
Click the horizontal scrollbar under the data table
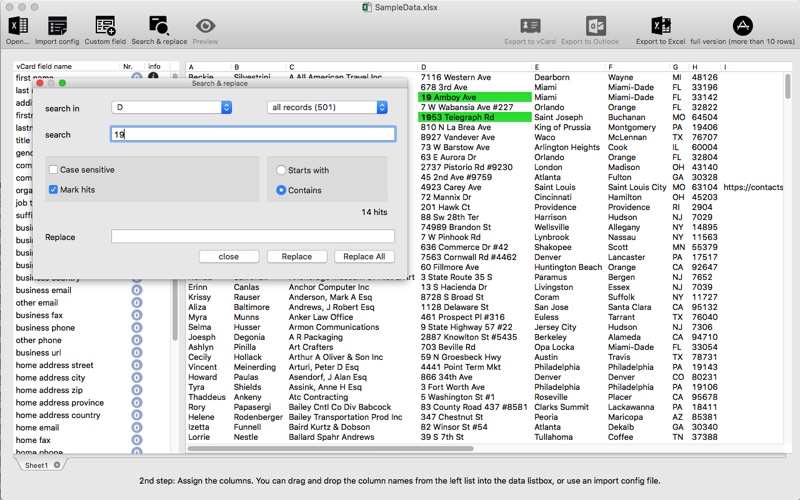pos(331,448)
